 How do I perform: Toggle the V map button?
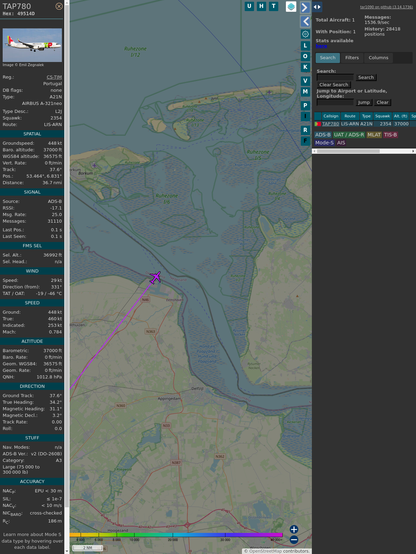click(305, 81)
